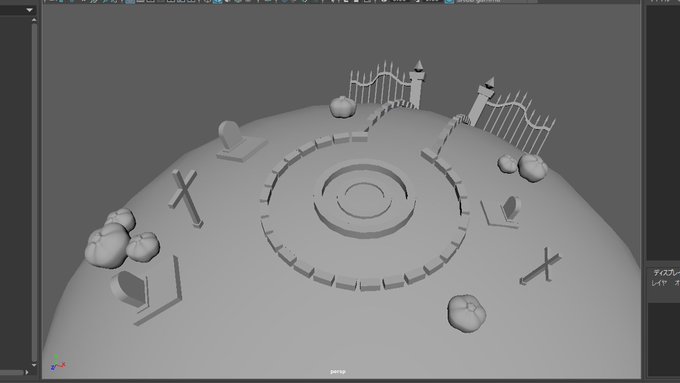Select the standing cross on the left
Image resolution: width=680 pixels, height=383 pixels.
point(186,198)
